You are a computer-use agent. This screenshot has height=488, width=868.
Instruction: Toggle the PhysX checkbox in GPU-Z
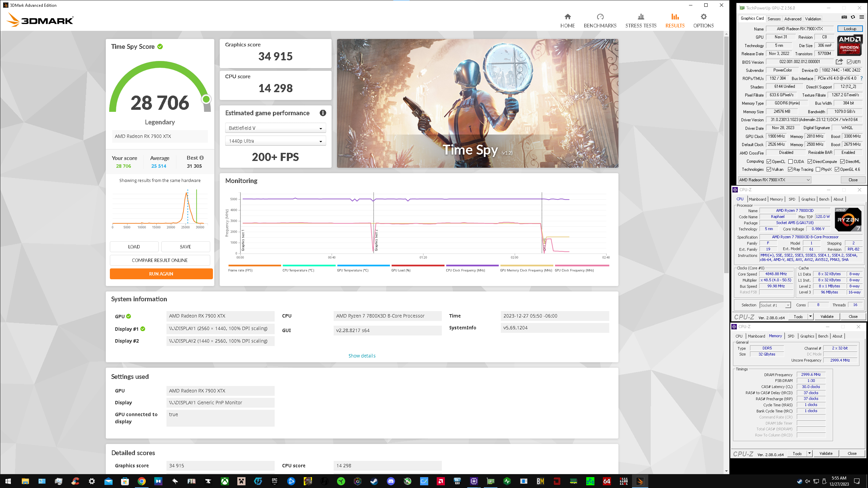[x=818, y=169]
